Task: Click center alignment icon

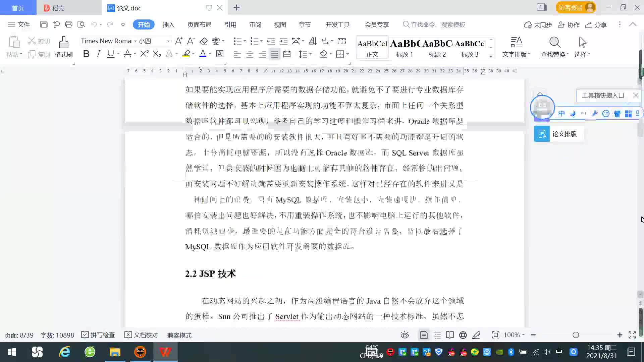Action: click(x=250, y=54)
